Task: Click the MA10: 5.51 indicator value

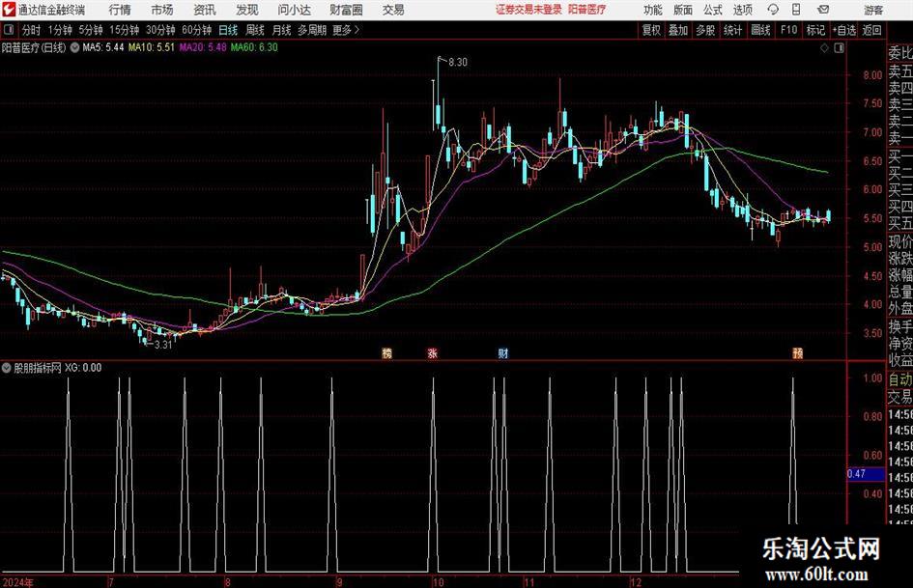Action: pos(152,47)
